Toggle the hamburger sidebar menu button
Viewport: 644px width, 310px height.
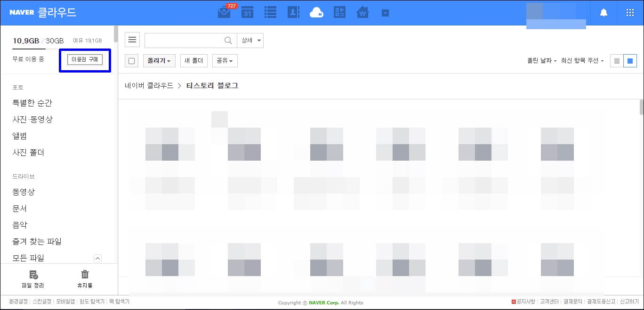(x=132, y=40)
